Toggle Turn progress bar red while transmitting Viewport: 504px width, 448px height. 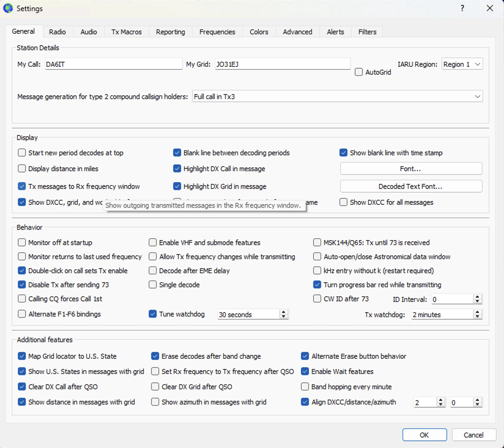317,285
